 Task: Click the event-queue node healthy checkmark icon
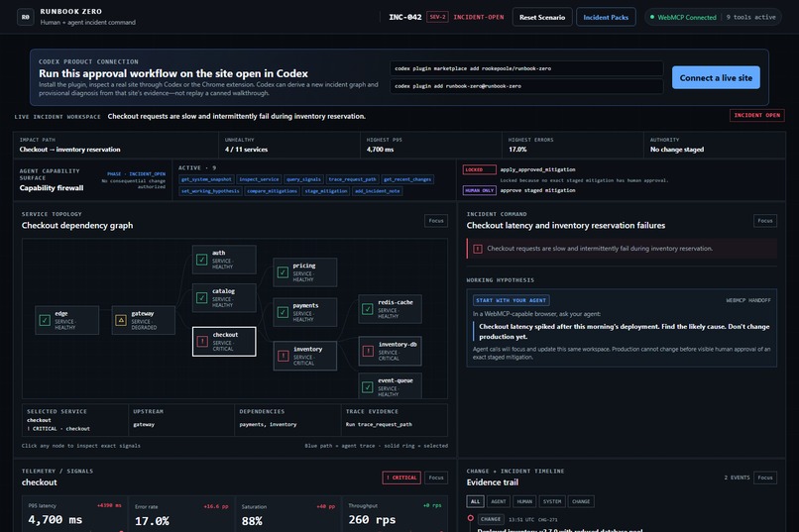click(368, 387)
